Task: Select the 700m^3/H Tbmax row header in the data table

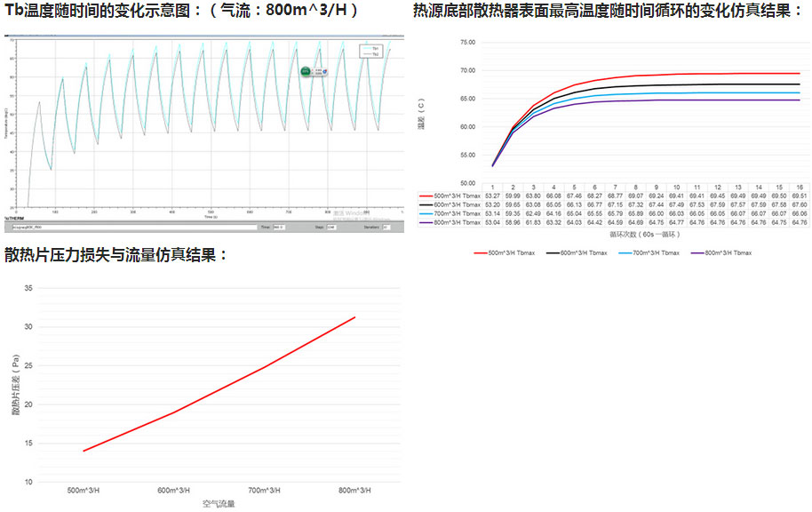Action: pyautogui.click(x=450, y=213)
